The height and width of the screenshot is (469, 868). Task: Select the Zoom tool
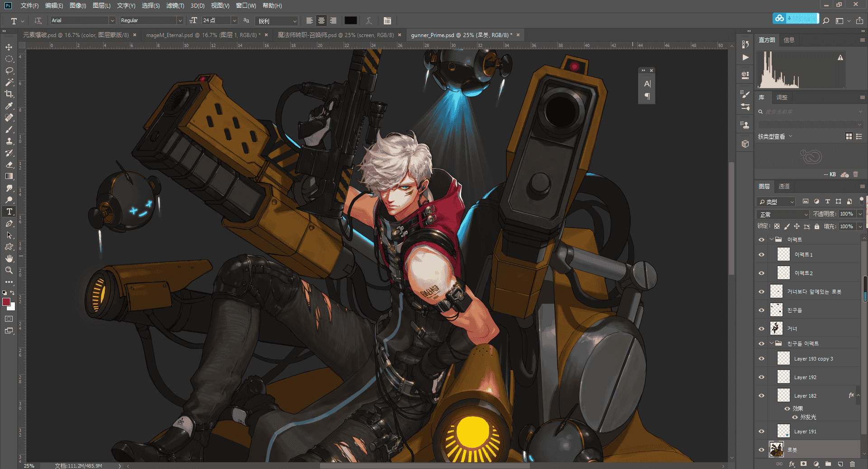tap(9, 270)
